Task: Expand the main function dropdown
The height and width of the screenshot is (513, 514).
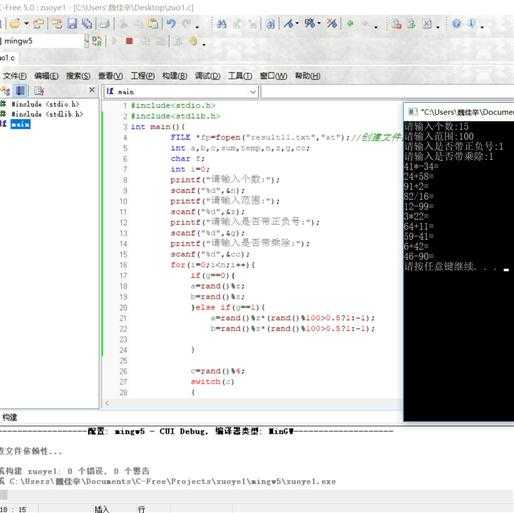Action: click(253, 92)
